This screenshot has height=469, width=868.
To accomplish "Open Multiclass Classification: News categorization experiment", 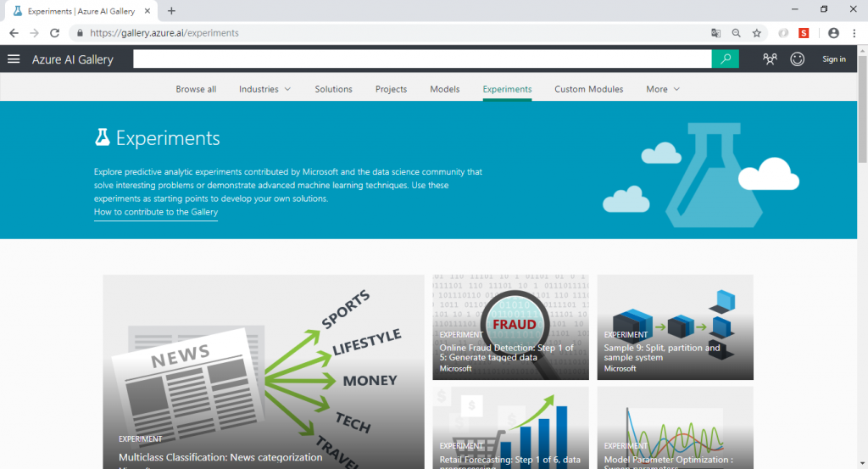I will [264, 371].
